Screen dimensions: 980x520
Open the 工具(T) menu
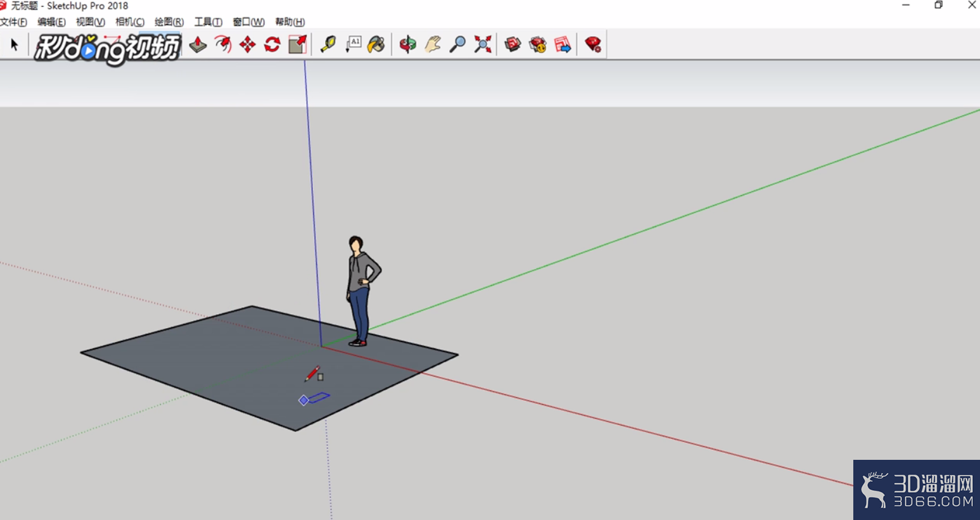pyautogui.click(x=208, y=22)
